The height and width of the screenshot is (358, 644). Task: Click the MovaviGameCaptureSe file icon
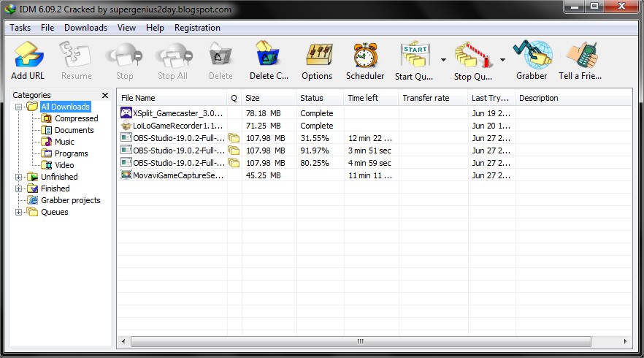(x=126, y=175)
